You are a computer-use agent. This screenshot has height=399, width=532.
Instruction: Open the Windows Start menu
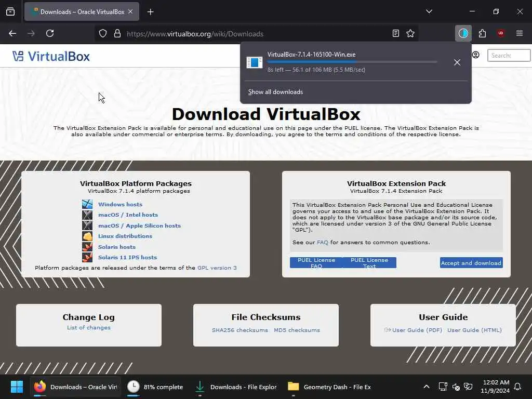tap(17, 387)
